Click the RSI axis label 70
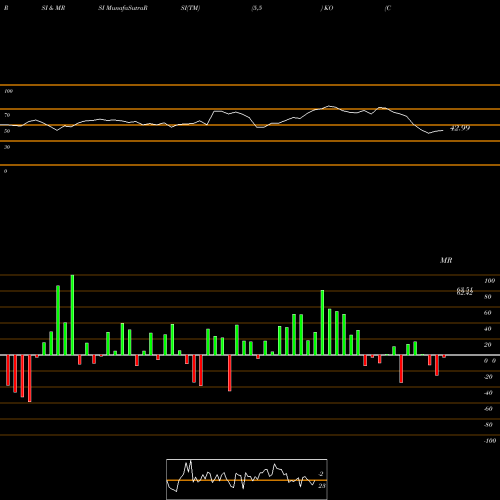Viewport: 500px width, 500px height. point(7,115)
